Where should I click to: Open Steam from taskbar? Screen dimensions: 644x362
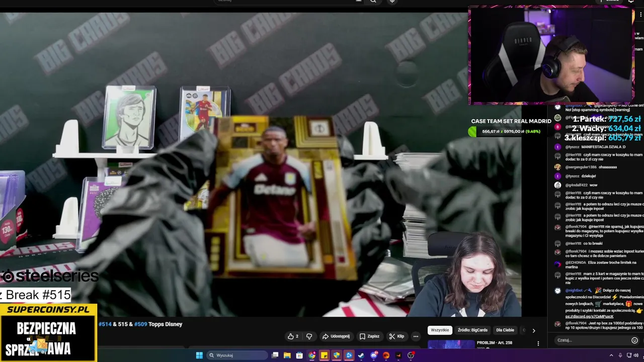click(x=361, y=355)
